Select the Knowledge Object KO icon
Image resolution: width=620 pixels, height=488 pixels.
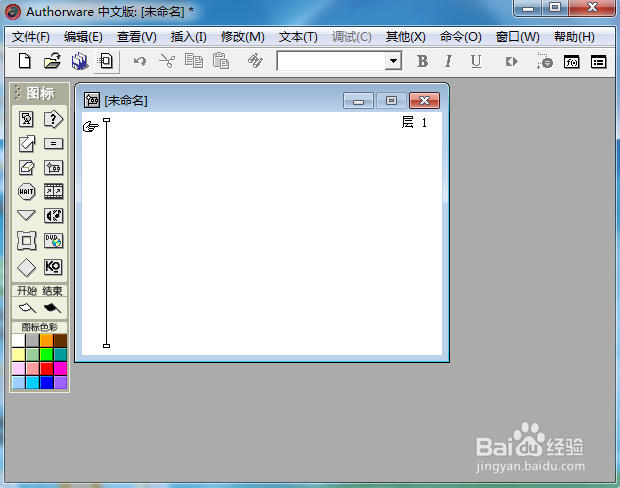tap(53, 267)
